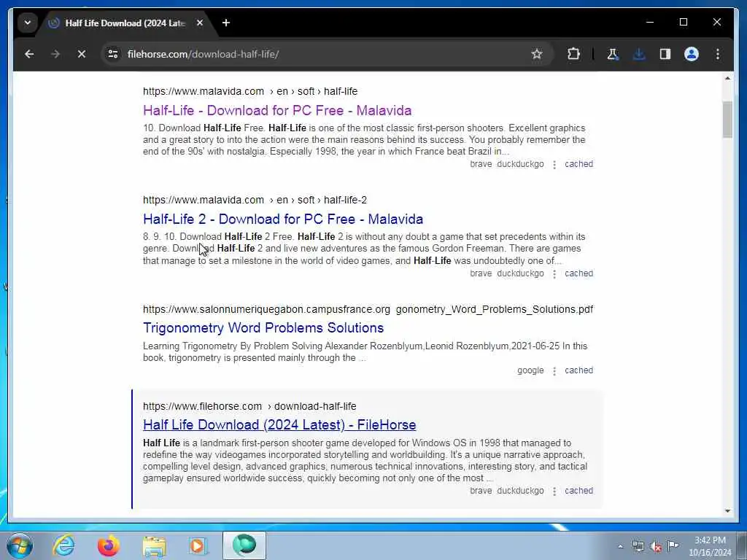Open cached version of Trigonometry result
The width and height of the screenshot is (747, 560).
578,370
